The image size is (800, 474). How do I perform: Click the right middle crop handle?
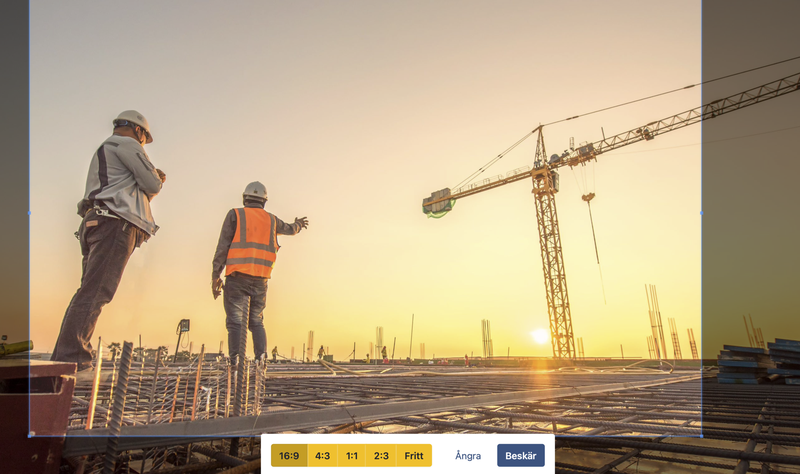[702, 213]
